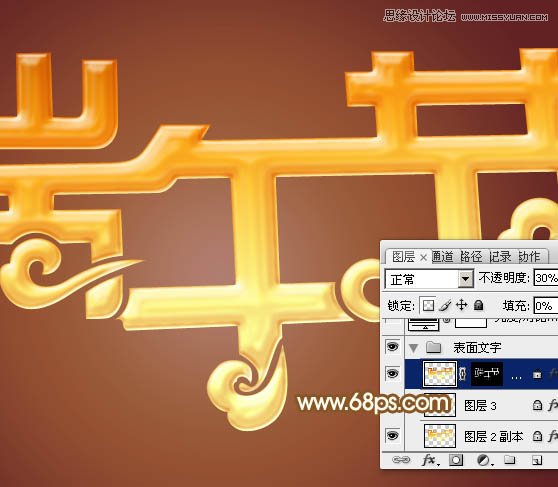Viewport: 558px width, 487px height.
Task: Click the 不透明度 opacity field showing 30%
Action: click(546, 278)
